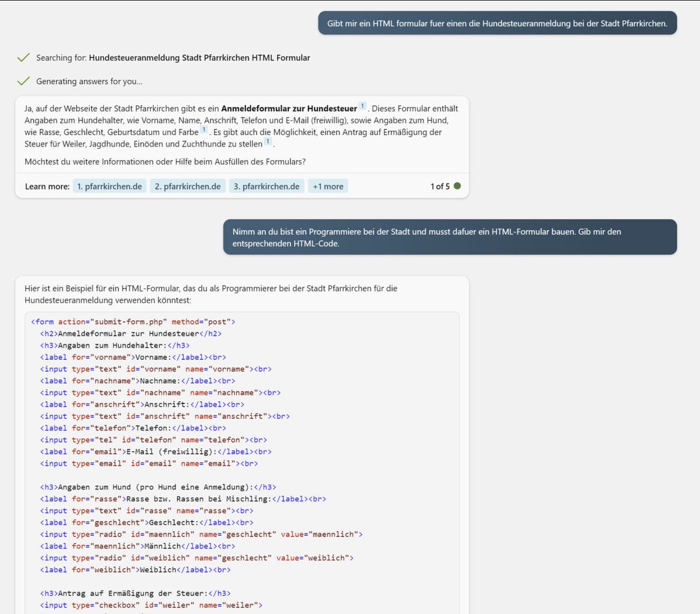Select the first user message about Hundesteueranmeldung

[498, 23]
